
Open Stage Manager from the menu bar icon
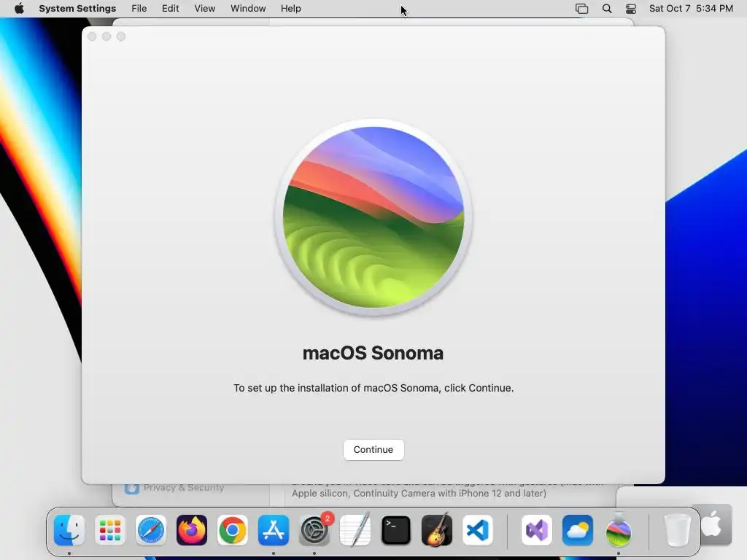[x=581, y=9]
